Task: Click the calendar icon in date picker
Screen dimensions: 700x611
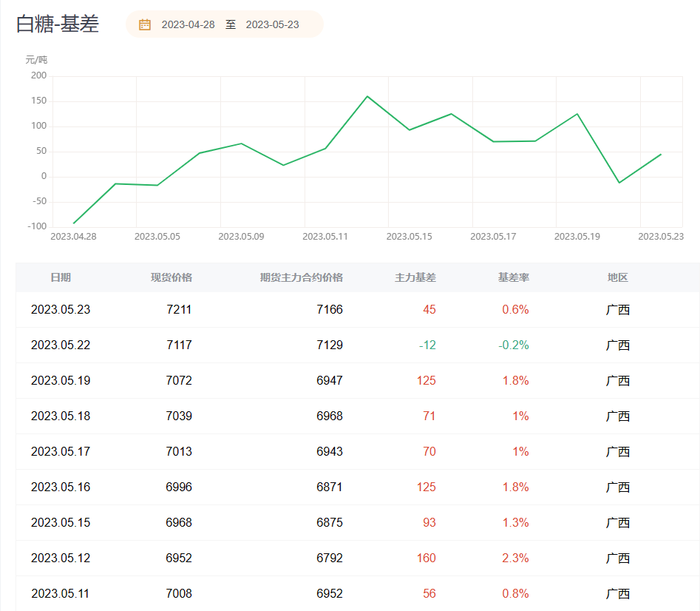Action: click(x=145, y=24)
